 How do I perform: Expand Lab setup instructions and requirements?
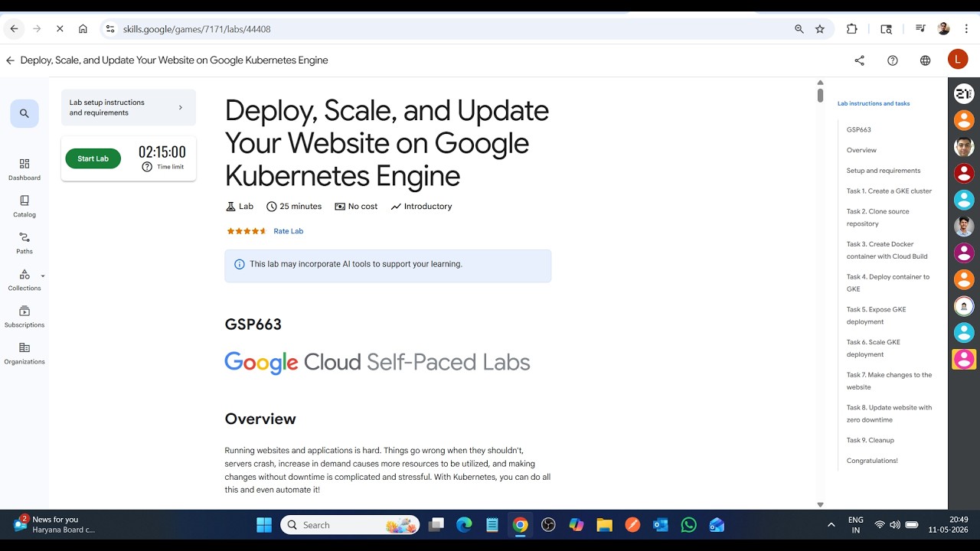click(x=129, y=108)
